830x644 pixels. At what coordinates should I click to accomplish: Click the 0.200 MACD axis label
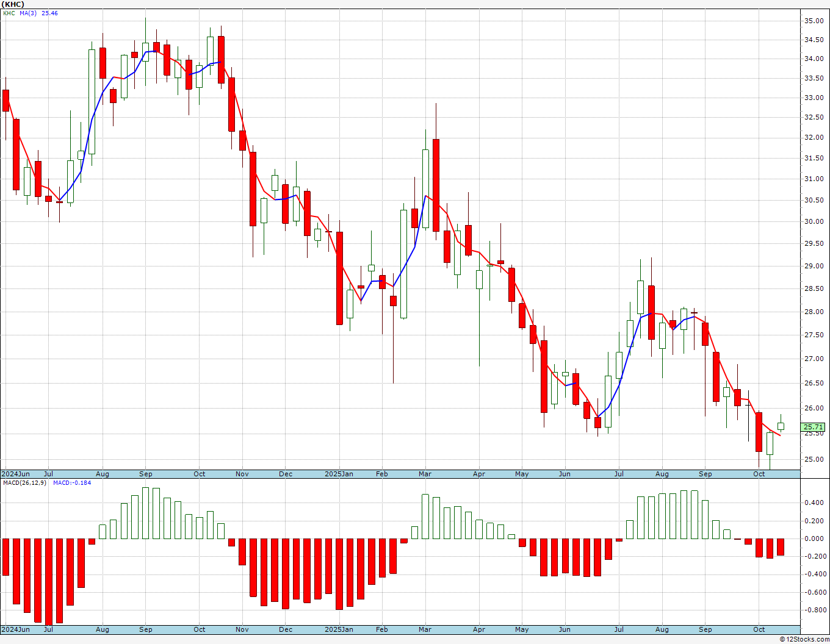pos(814,521)
